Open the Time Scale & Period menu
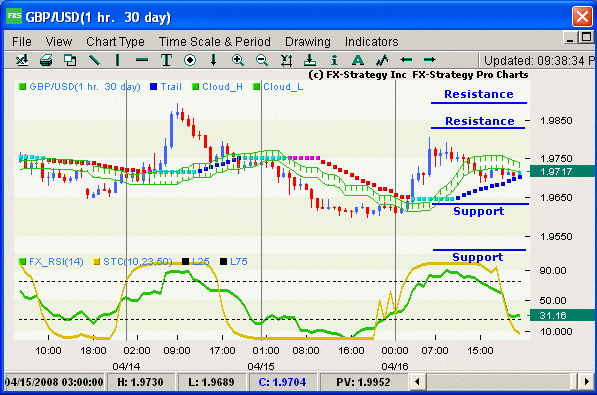Screen dimensions: 597x395 tap(215, 42)
